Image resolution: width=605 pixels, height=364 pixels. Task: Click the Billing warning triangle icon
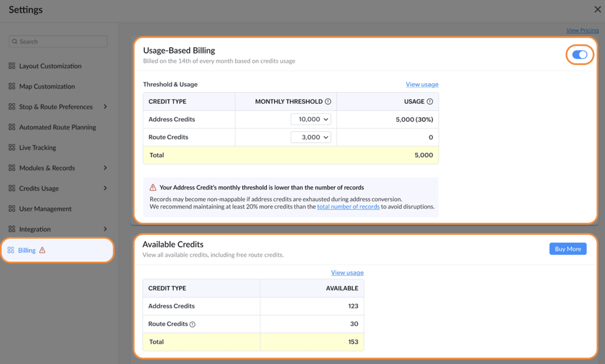coord(42,250)
